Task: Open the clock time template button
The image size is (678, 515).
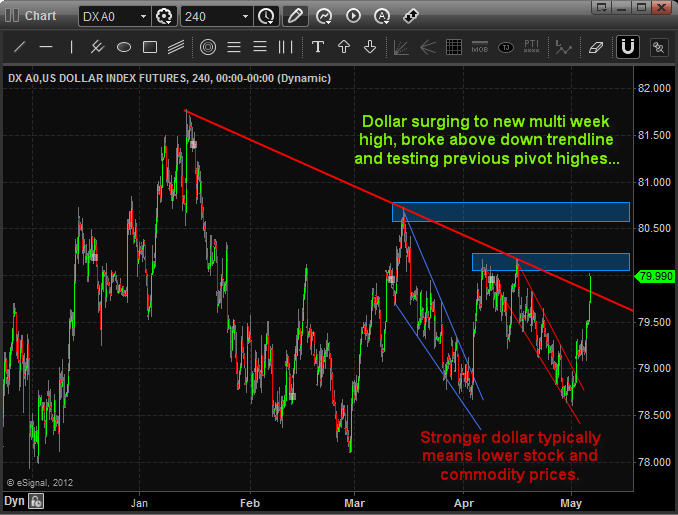Action: tap(266, 16)
